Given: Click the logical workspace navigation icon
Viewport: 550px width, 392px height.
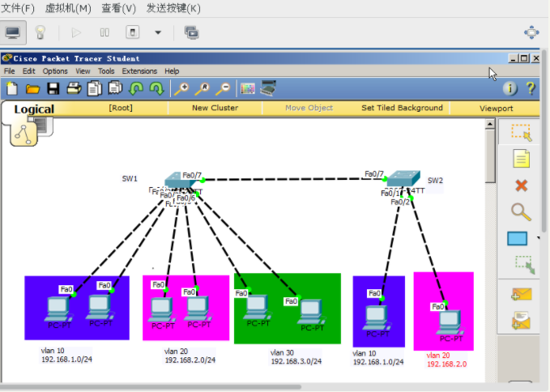Looking at the screenshot, I should click(23, 134).
